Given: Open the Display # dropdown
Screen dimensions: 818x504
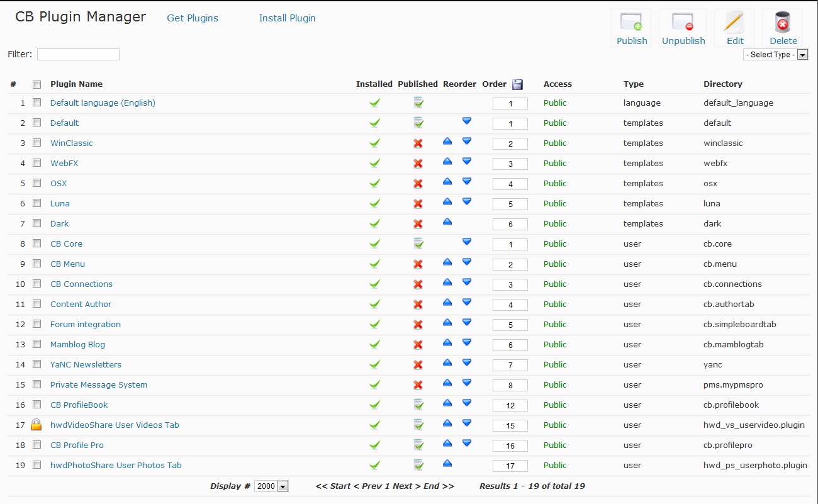Looking at the screenshot, I should click(x=271, y=486).
